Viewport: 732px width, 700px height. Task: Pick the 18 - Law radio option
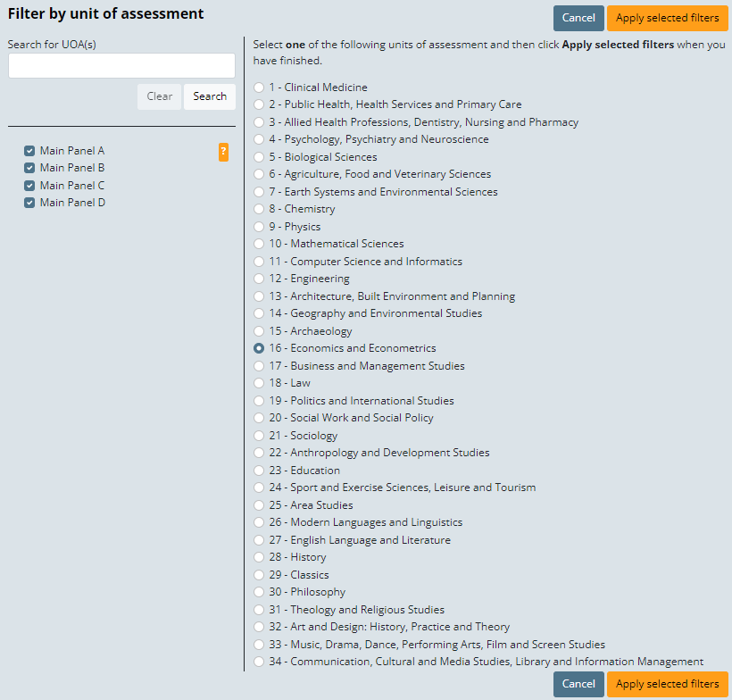pos(259,383)
